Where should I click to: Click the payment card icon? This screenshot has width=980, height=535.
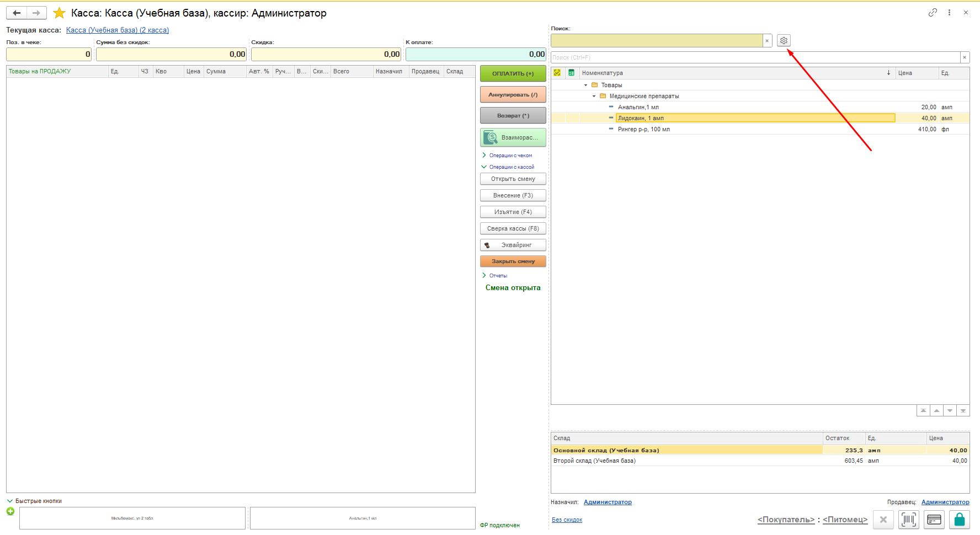click(934, 520)
